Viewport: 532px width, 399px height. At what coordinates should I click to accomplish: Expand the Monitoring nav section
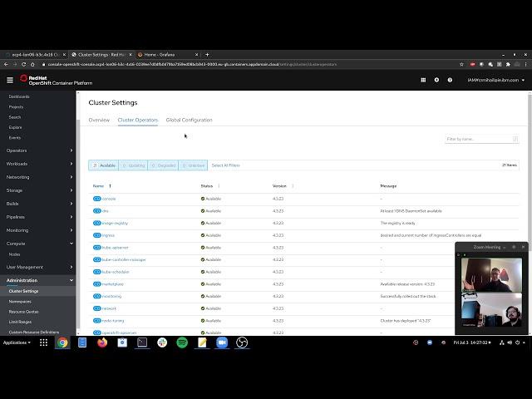[x=38, y=230]
